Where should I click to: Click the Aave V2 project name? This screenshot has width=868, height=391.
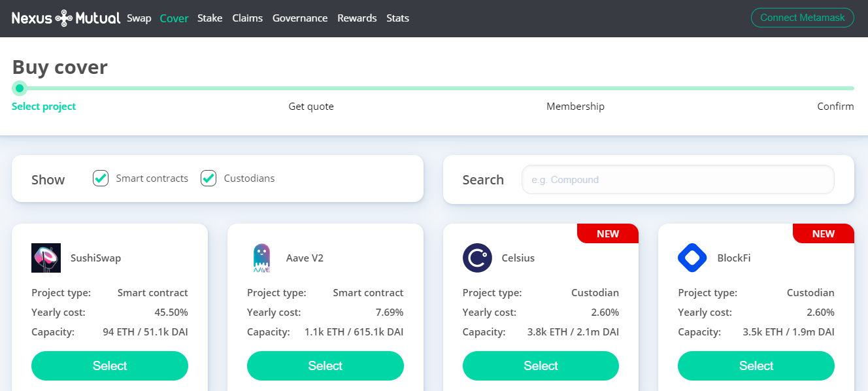305,258
